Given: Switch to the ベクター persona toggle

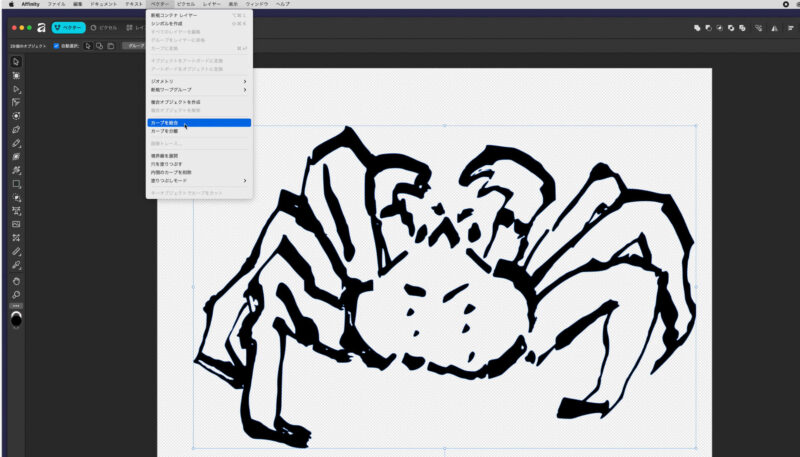Looking at the screenshot, I should tap(68, 27).
